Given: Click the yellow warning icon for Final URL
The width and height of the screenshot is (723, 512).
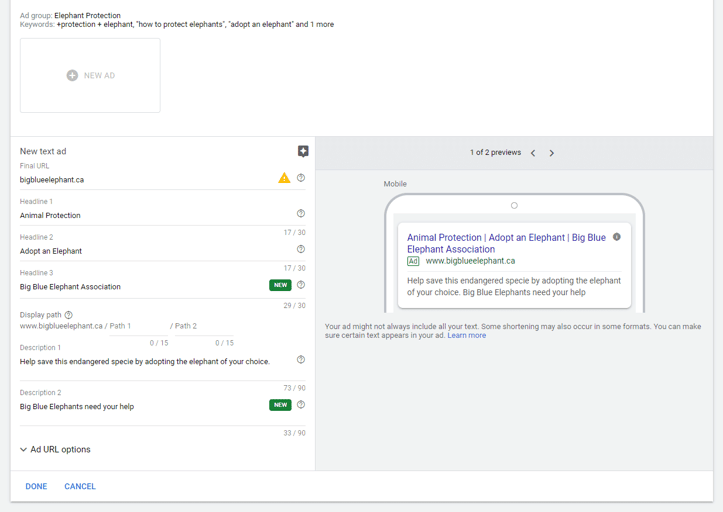Looking at the screenshot, I should click(284, 178).
